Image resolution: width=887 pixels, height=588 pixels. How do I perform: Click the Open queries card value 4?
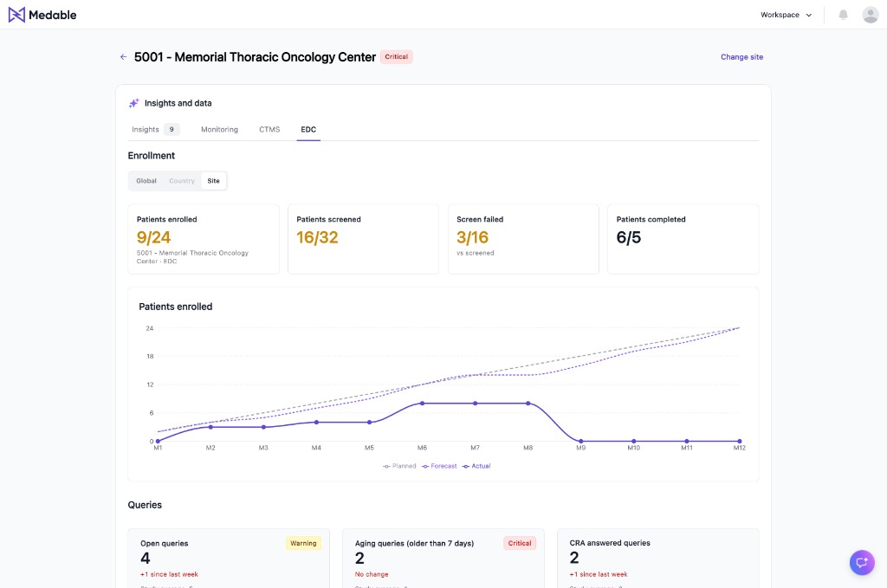pos(146,559)
